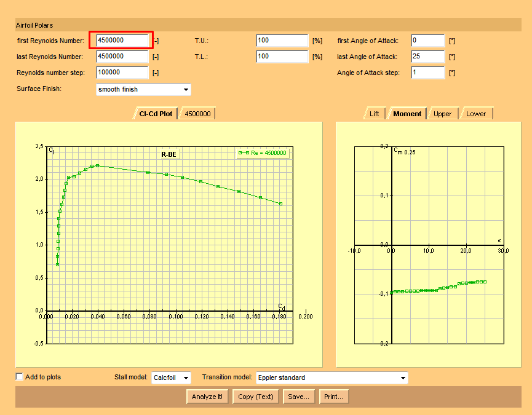The width and height of the screenshot is (532, 415).
Task: Click the Print... button
Action: (x=333, y=397)
